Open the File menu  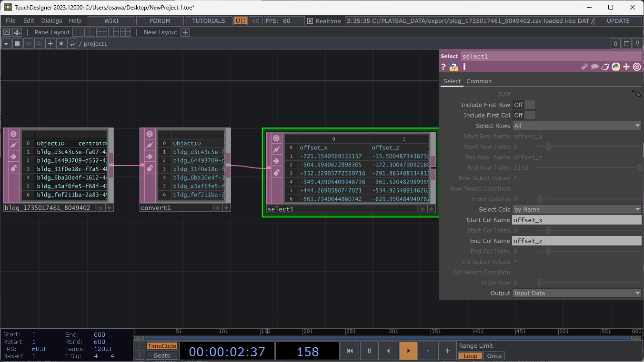click(x=10, y=21)
